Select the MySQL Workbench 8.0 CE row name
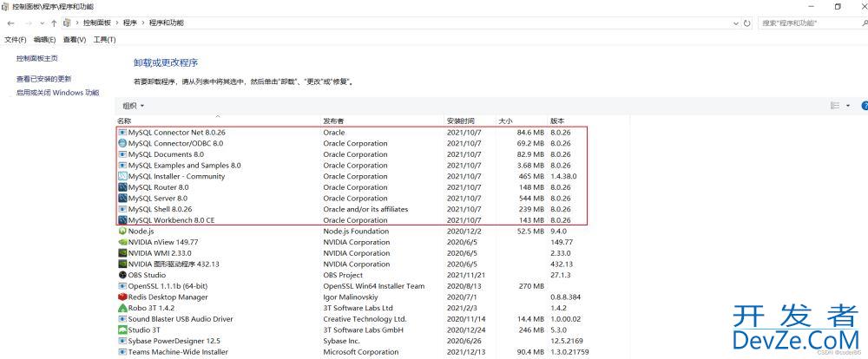 pyautogui.click(x=171, y=220)
